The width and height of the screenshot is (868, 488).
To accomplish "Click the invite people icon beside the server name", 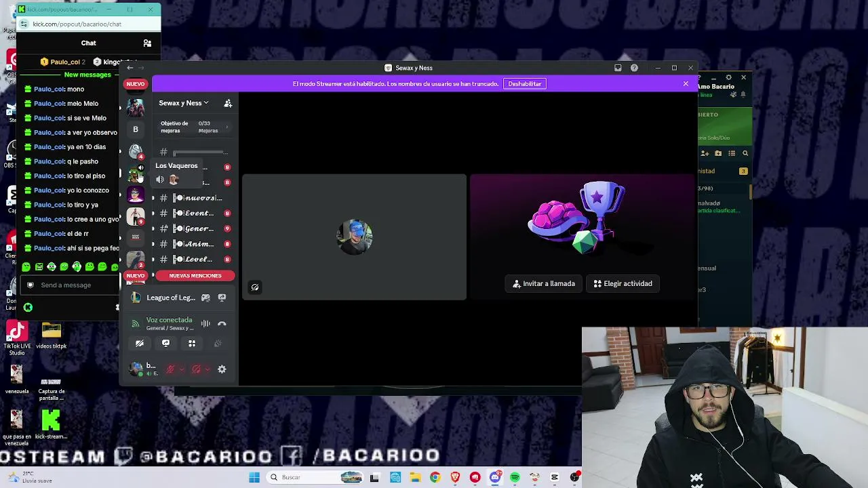I will 228,103.
